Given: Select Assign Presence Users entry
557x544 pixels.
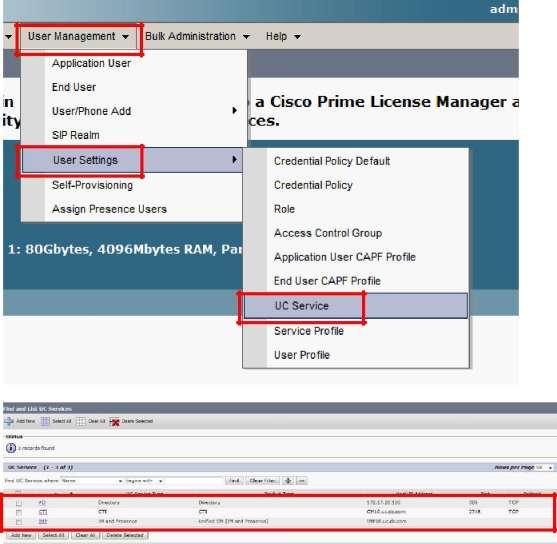Looking at the screenshot, I should [109, 209].
